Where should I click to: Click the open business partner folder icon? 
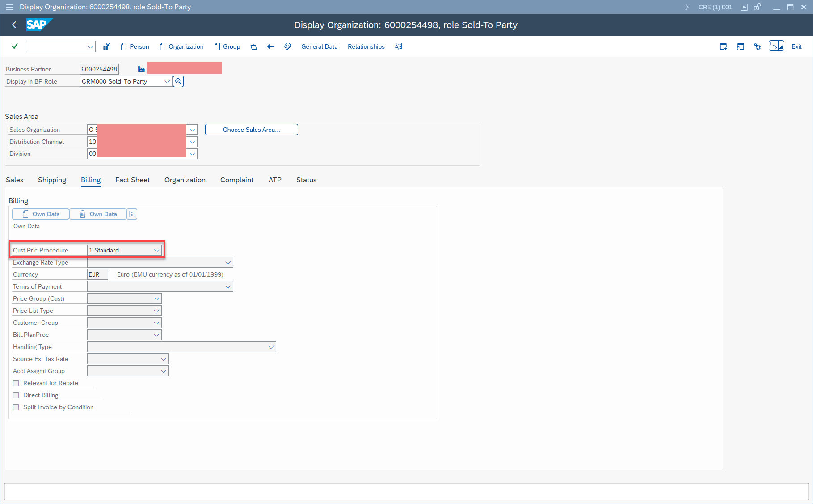254,46
